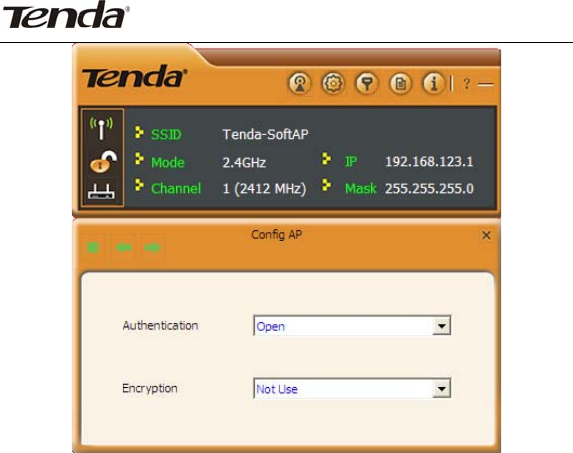The width and height of the screenshot is (573, 453).
Task: Open the site survey antenna icon
Action: [300, 84]
